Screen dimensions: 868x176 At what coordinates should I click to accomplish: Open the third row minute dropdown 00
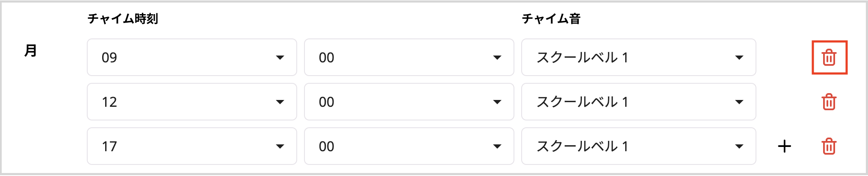[x=409, y=146]
